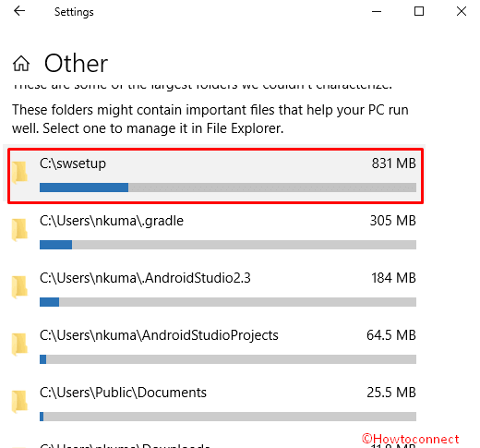Click the 64.5 MB size value
Image resolution: width=480 pixels, height=448 pixels.
pos(391,335)
